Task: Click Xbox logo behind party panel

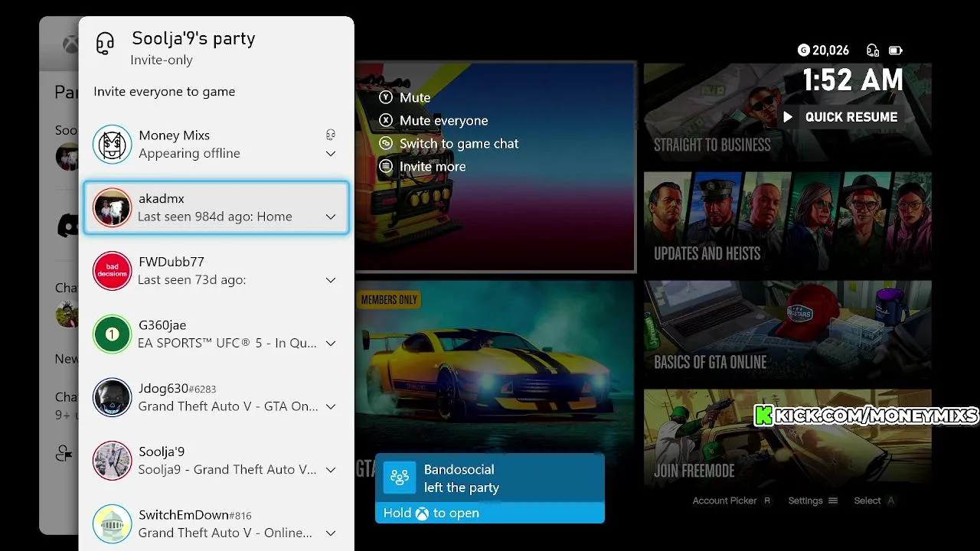Action: [70, 44]
